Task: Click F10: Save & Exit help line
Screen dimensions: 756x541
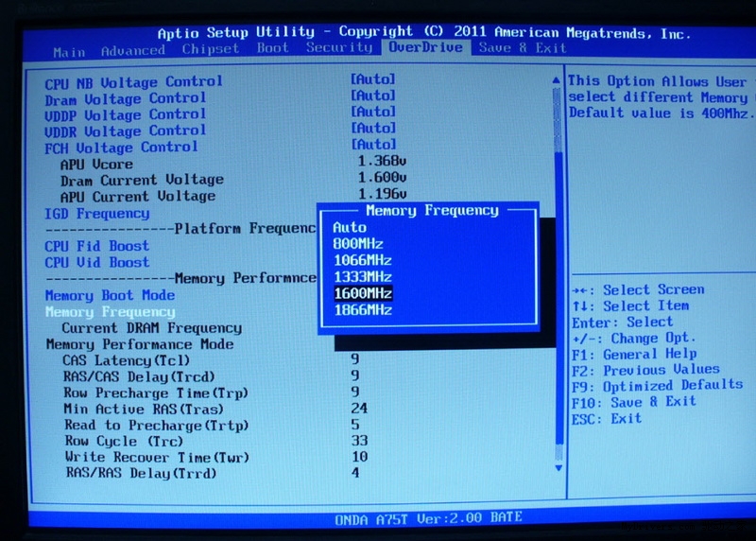Action: [634, 402]
